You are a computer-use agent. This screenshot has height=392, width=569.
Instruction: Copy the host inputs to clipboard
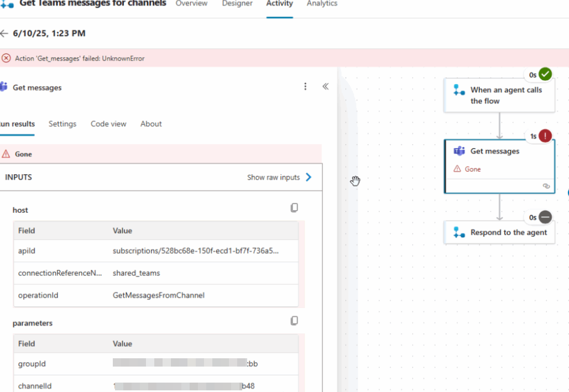tap(294, 208)
